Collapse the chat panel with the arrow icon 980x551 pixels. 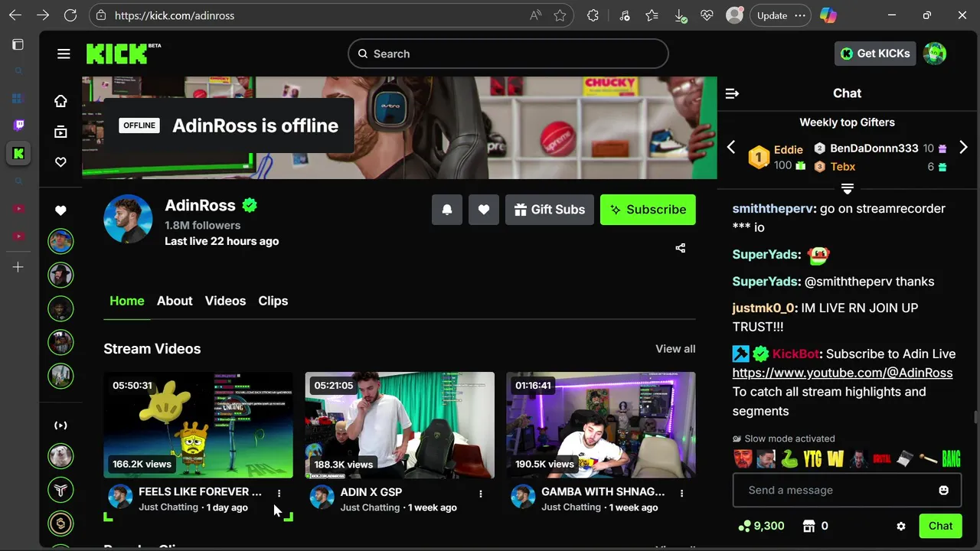(x=732, y=93)
